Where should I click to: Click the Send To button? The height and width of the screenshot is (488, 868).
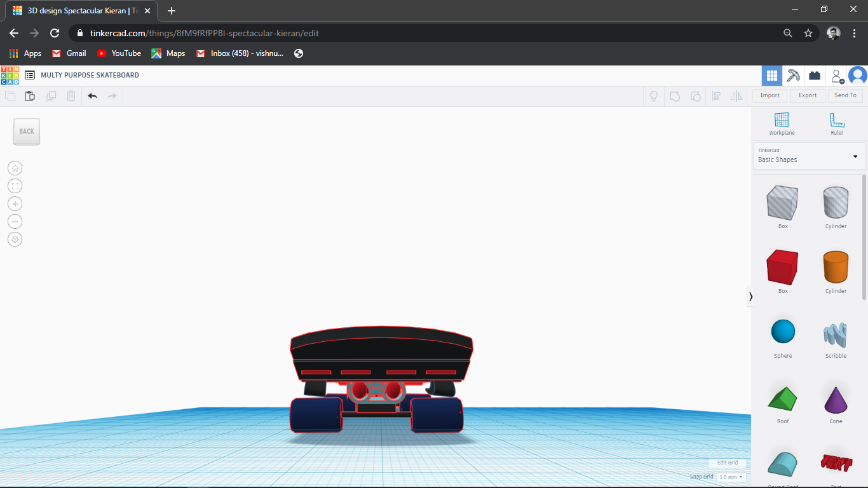point(845,95)
